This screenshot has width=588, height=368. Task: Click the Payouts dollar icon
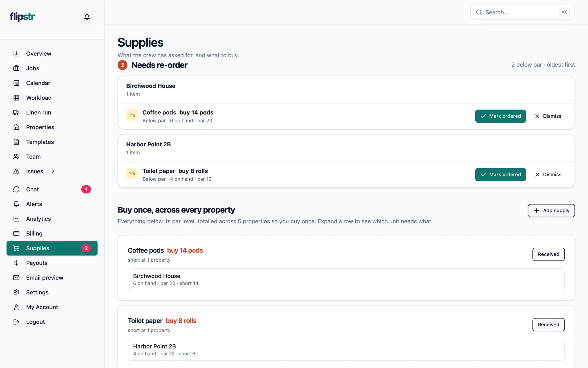[16, 263]
